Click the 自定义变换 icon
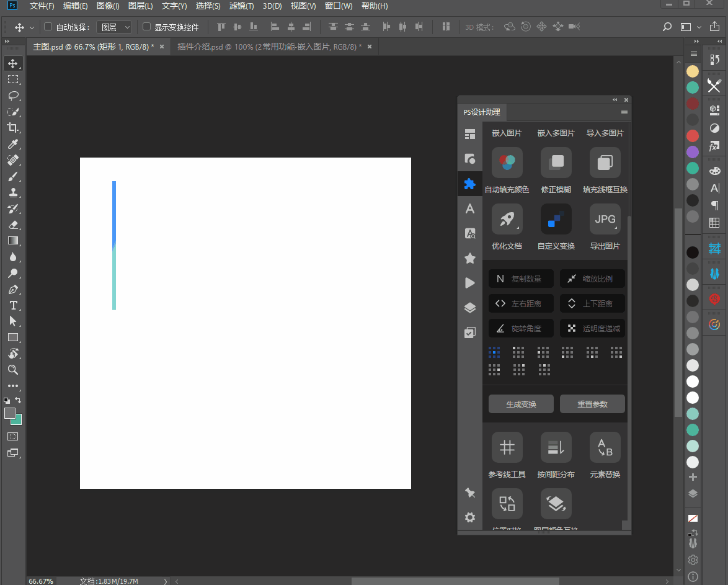The image size is (728, 585). pos(556,219)
